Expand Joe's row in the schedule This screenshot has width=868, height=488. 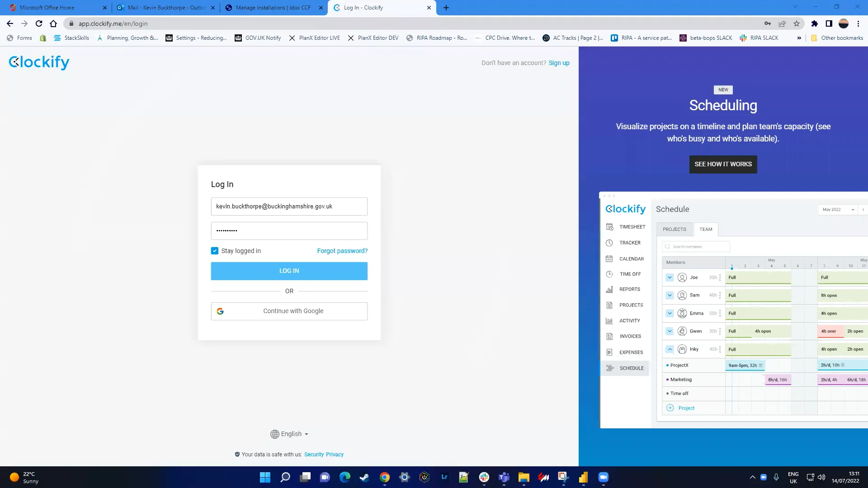tap(670, 277)
